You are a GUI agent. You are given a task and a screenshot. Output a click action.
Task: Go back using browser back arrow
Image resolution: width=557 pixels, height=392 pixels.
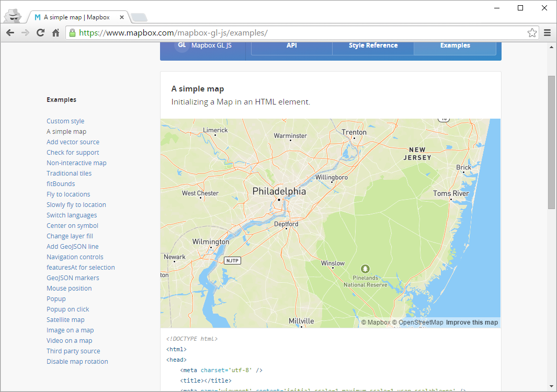(10, 33)
